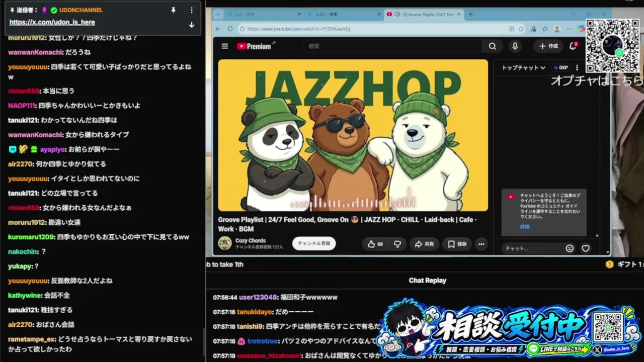Click the YouTube search magnifier button
Screen dimensions: 644x362
[492, 46]
